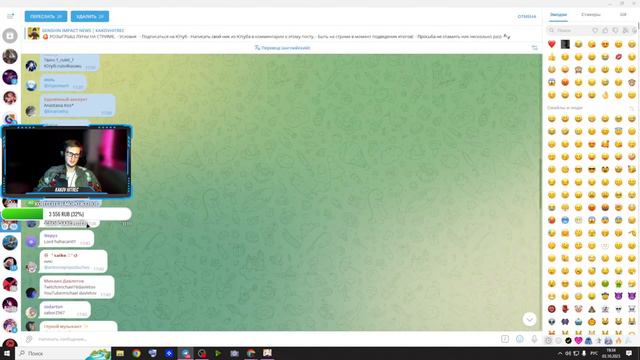Click the heart filter in emoji search bar
640x360 pixels.
tap(595, 30)
